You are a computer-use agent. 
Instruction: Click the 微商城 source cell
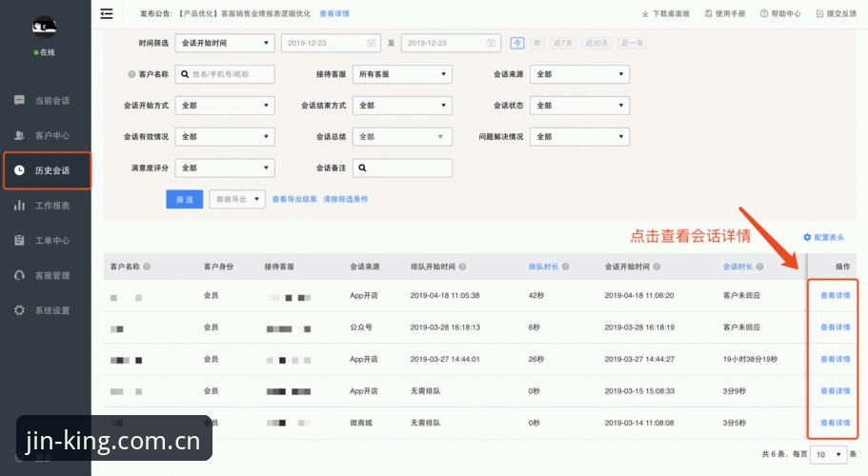coord(360,423)
